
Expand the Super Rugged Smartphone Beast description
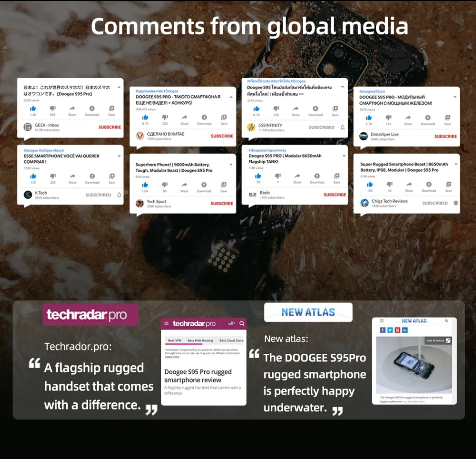tap(456, 164)
